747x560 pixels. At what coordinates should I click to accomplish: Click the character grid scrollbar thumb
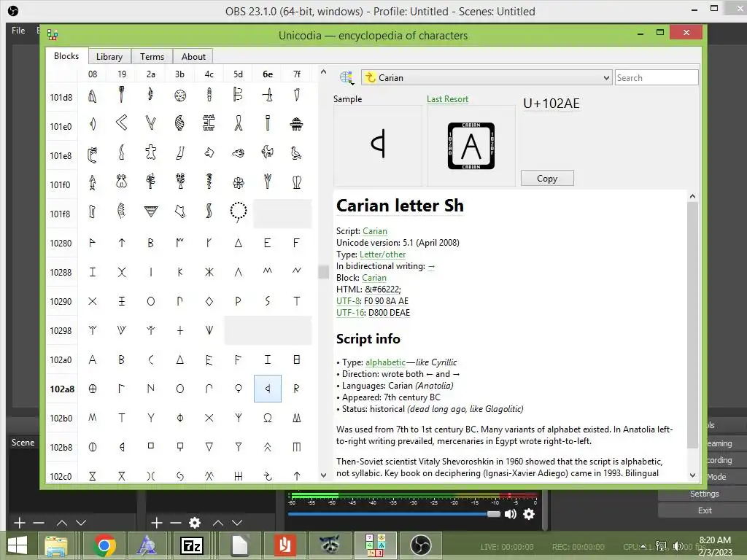[x=323, y=271]
